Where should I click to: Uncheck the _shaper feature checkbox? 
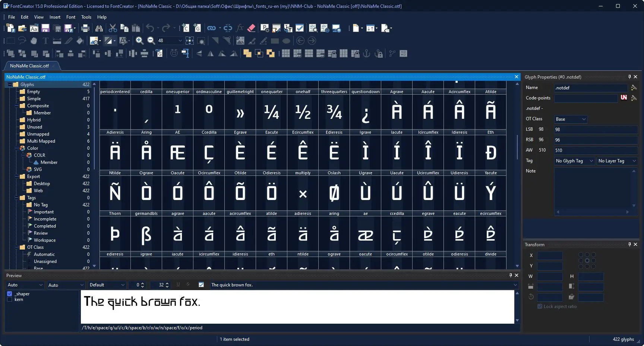10,294
